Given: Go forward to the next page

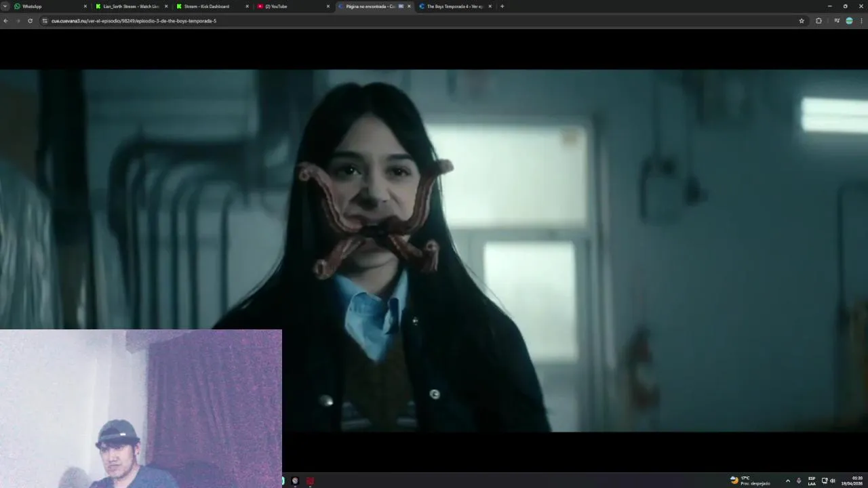Looking at the screenshot, I should pos(18,21).
